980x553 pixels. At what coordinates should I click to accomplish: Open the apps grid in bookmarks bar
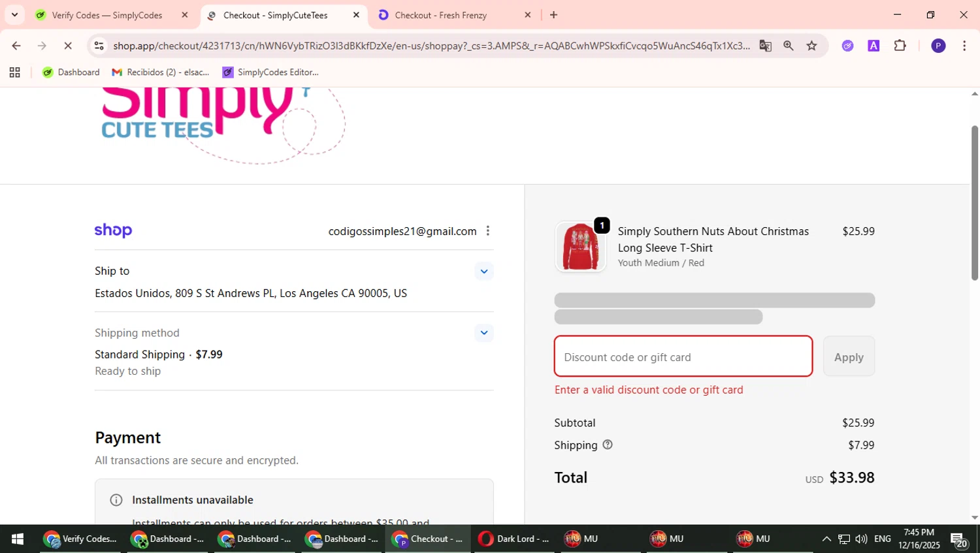[14, 72]
